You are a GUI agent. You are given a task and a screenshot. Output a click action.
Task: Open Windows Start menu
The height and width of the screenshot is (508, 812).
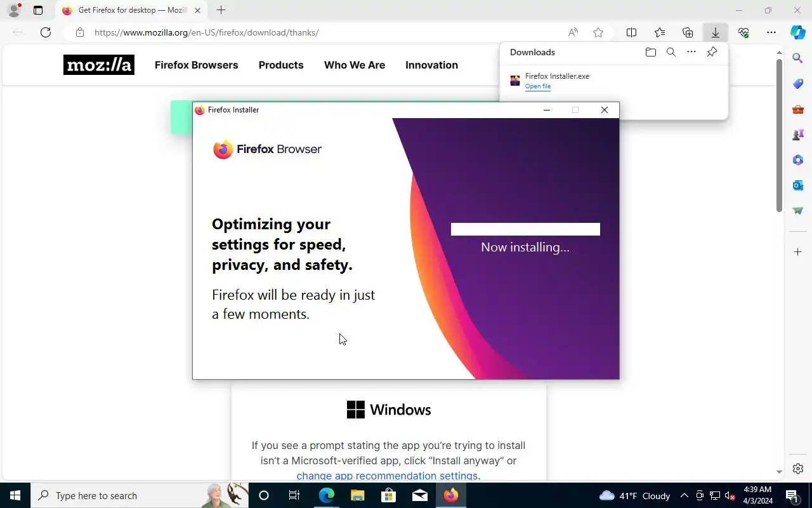tap(15, 495)
